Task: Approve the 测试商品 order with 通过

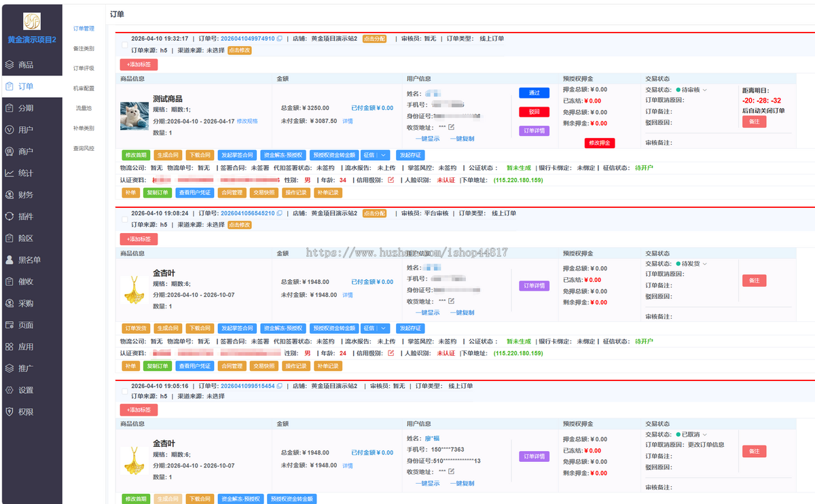Action: coord(534,92)
